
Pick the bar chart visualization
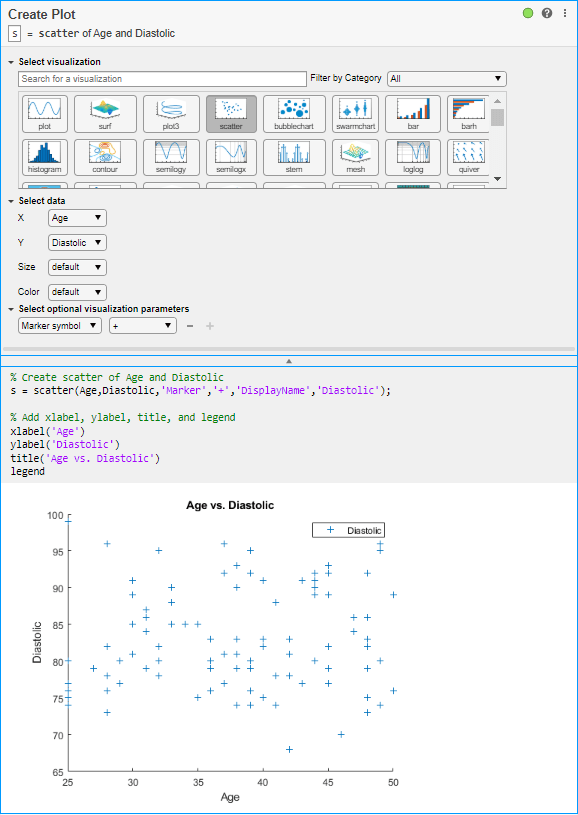(413, 113)
